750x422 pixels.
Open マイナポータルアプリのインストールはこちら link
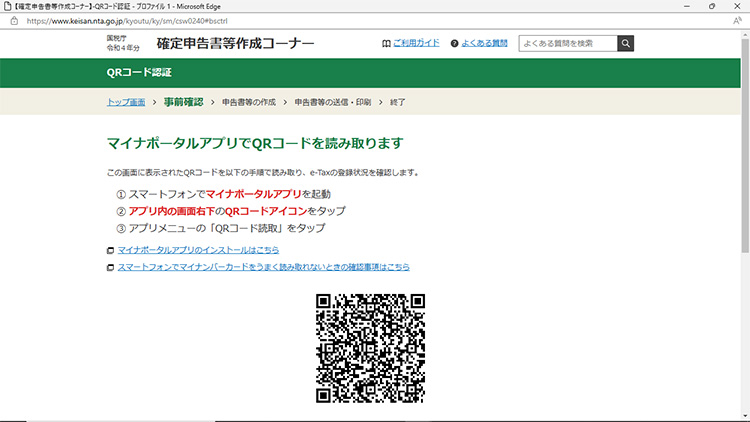coord(198,250)
